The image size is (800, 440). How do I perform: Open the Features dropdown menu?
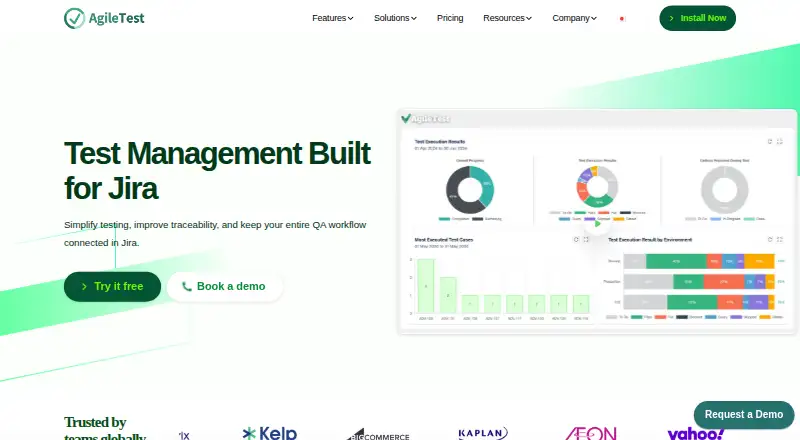(333, 18)
